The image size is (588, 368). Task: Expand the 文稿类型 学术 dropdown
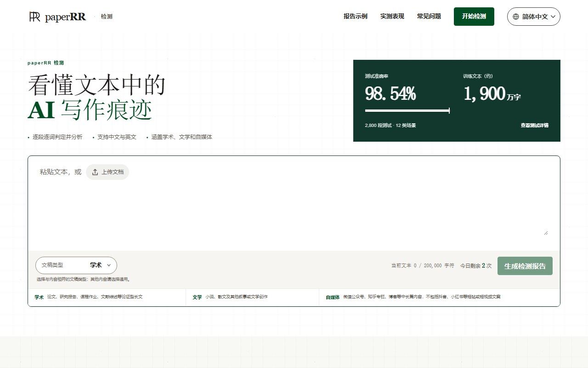(76, 265)
